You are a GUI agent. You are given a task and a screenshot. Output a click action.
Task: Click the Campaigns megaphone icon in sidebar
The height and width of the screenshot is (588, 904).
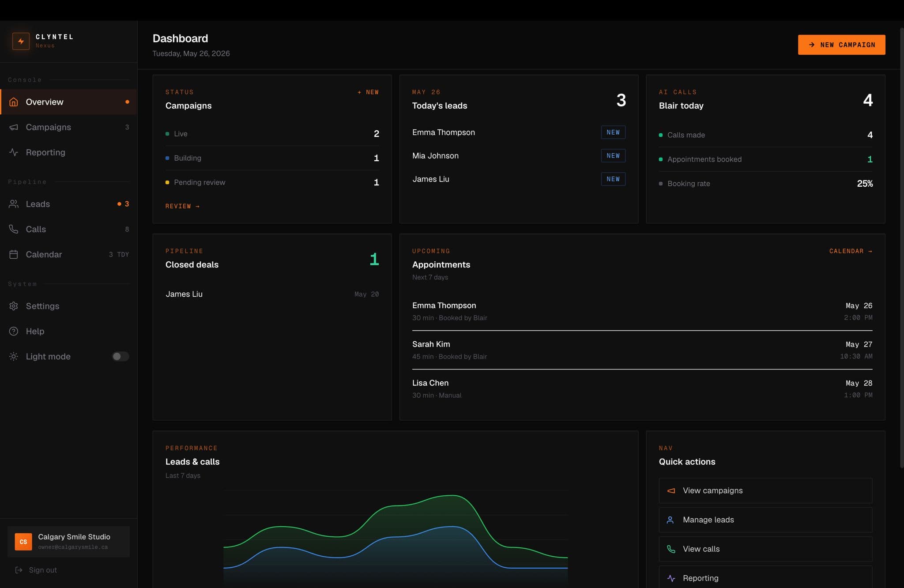coord(14,127)
